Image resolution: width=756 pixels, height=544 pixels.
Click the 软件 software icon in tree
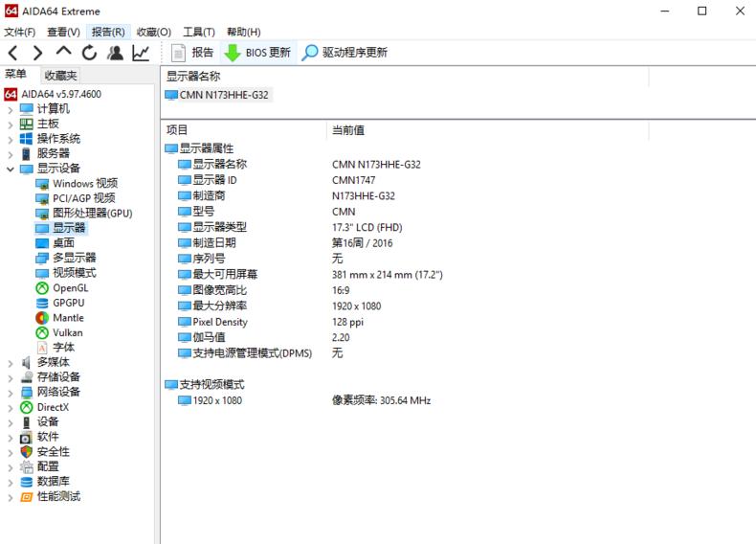tap(26, 438)
